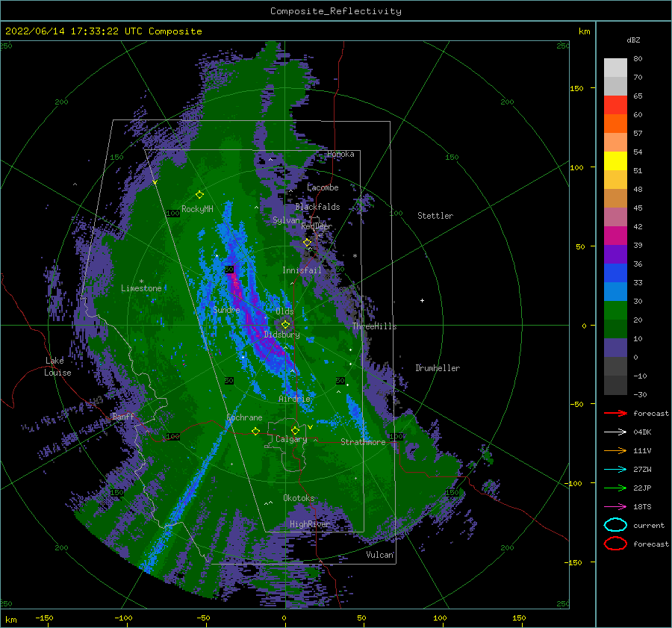This screenshot has width=672, height=628.
Task: Click the Blackfalds town label
Action: (317, 207)
